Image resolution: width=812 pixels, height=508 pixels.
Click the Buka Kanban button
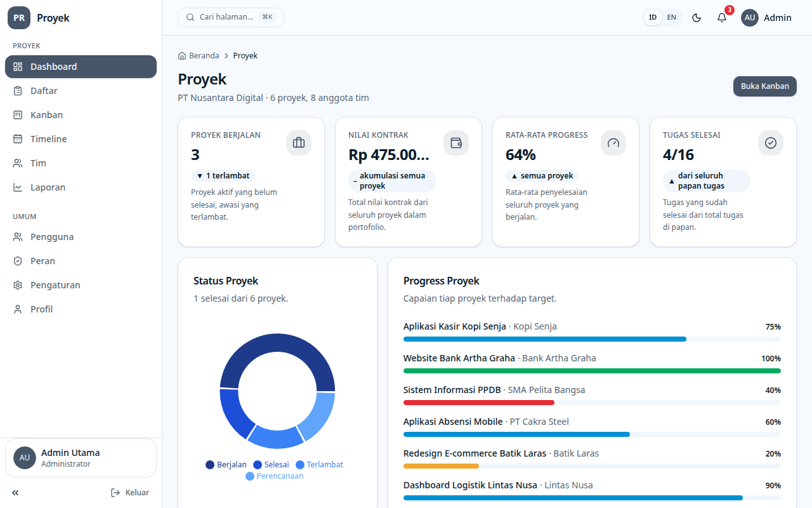pos(765,86)
